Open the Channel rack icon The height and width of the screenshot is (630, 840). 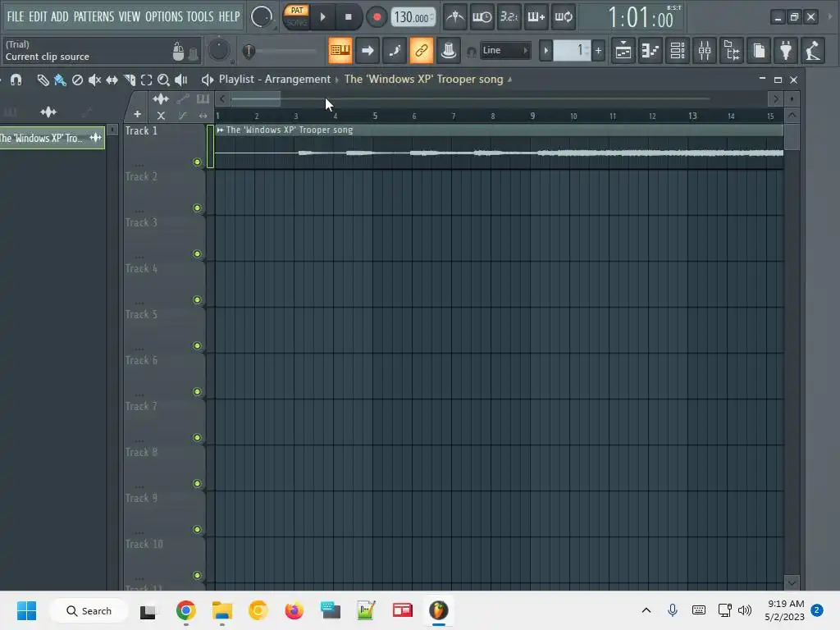(x=678, y=51)
